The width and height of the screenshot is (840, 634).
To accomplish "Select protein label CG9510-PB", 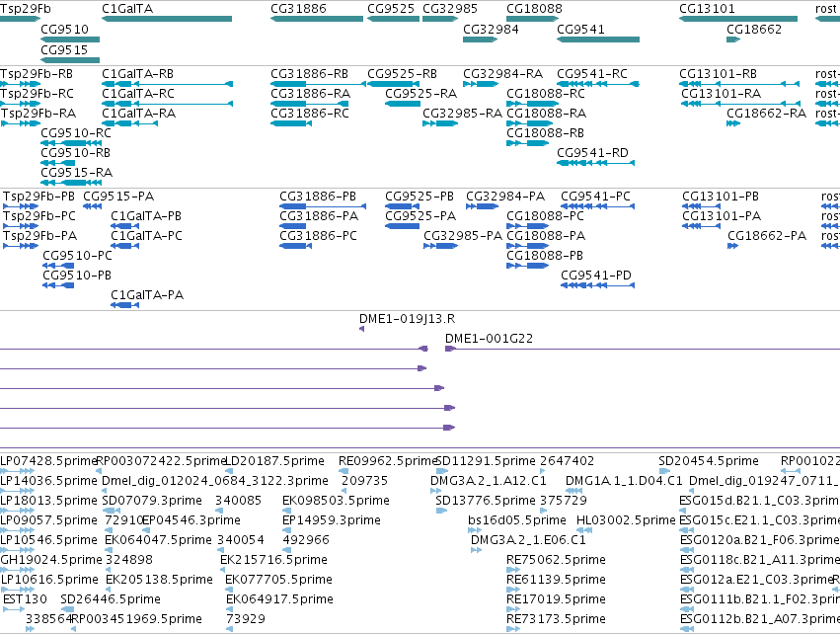I will pos(77,275).
